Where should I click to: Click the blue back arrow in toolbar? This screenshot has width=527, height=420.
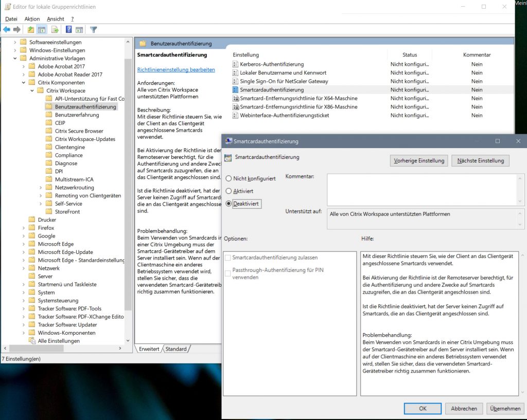point(7,29)
